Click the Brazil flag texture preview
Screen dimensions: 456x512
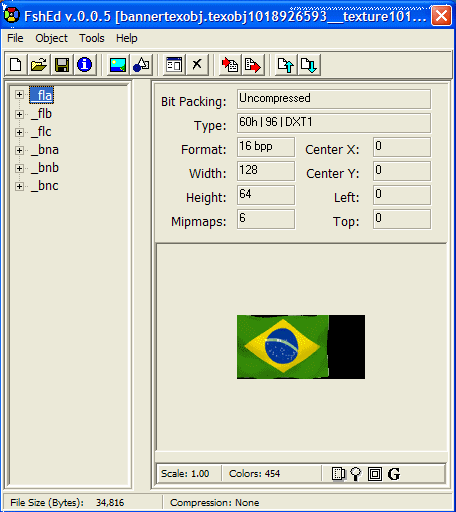click(301, 347)
